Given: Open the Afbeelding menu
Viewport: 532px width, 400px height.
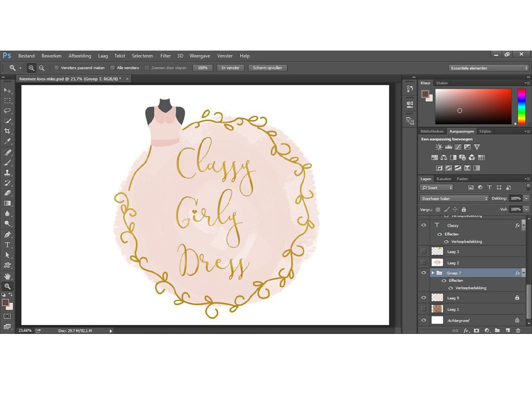Looking at the screenshot, I should (79, 56).
